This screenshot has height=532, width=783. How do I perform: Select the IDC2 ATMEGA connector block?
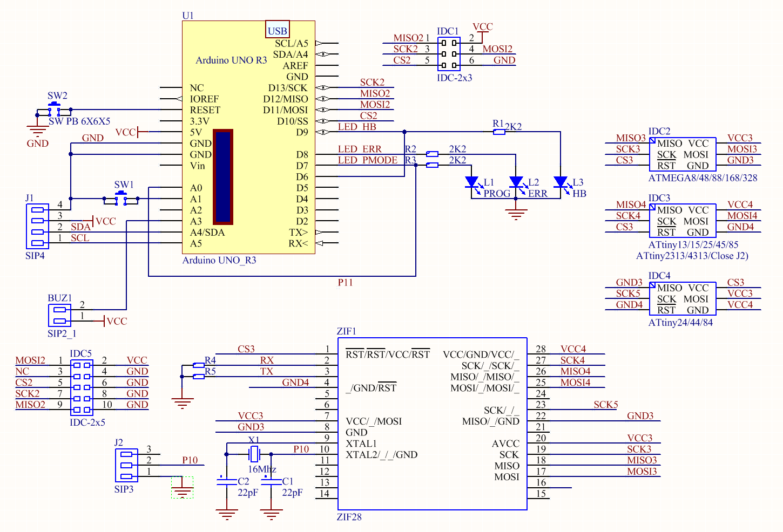coord(683,154)
